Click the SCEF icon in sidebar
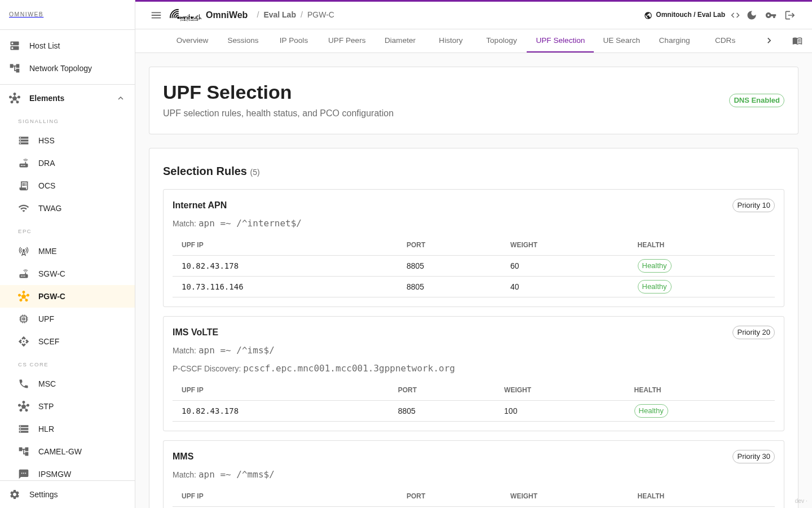This screenshot has width=812, height=508. [x=24, y=341]
